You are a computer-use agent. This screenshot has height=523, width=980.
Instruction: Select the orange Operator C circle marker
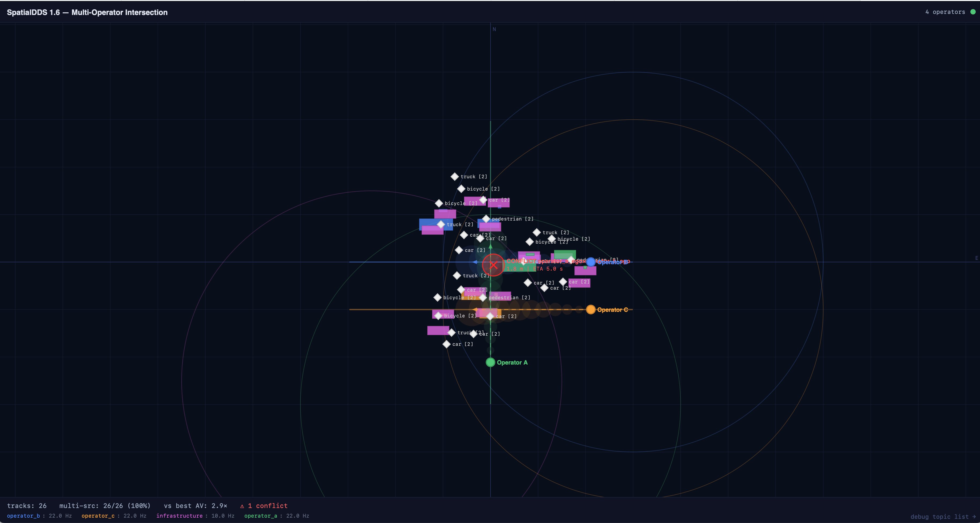590,309
